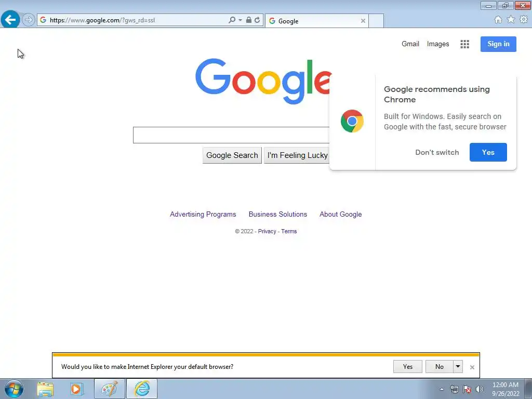This screenshot has width=532, height=399.
Task: Click the address bar URL text
Action: 102,20
